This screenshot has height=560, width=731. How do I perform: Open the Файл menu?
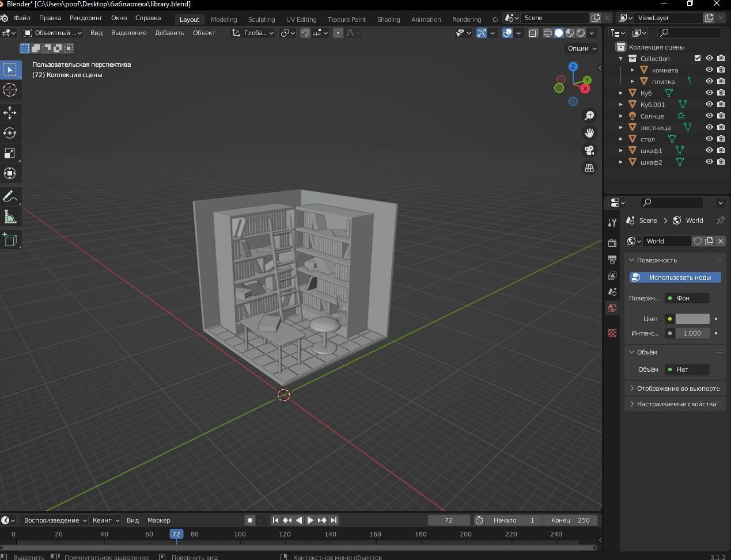pos(22,18)
